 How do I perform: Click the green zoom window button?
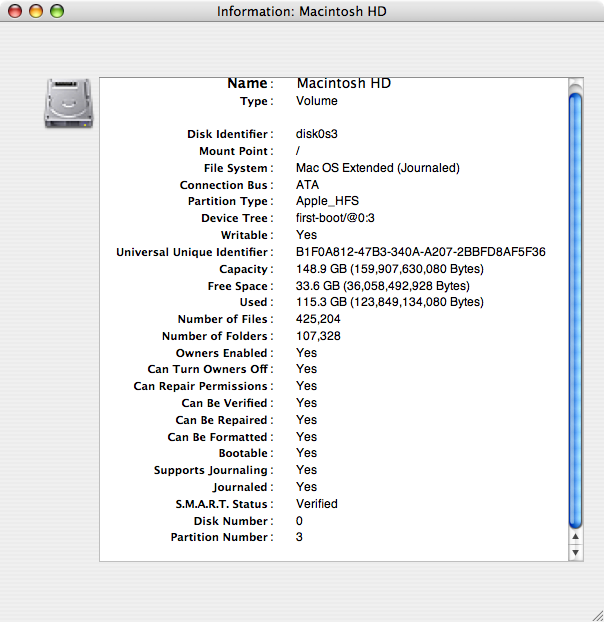coord(57,11)
